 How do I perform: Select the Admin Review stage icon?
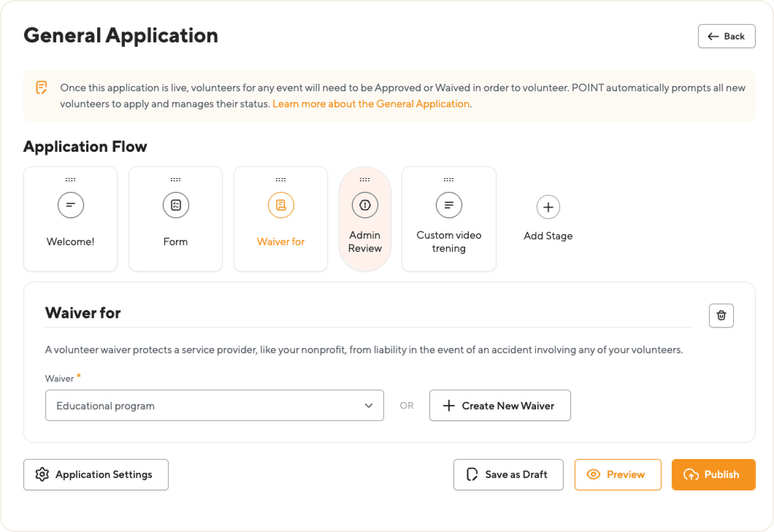tap(364, 205)
